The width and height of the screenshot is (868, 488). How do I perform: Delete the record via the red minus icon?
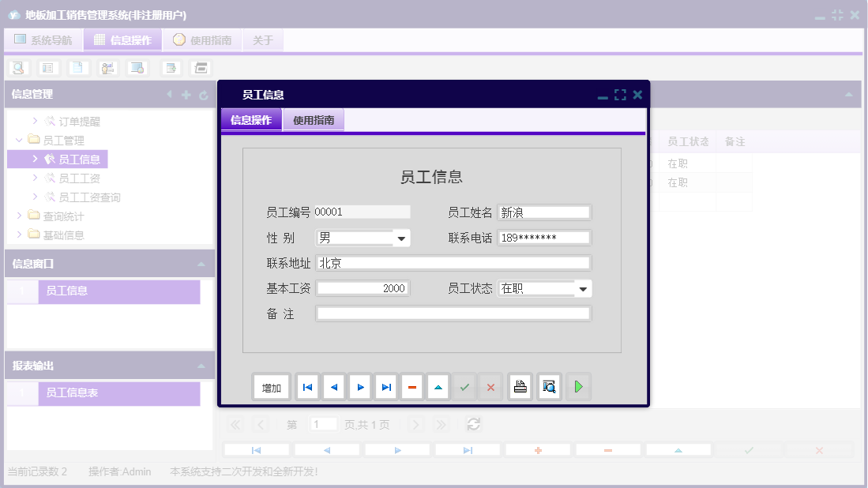(x=411, y=386)
